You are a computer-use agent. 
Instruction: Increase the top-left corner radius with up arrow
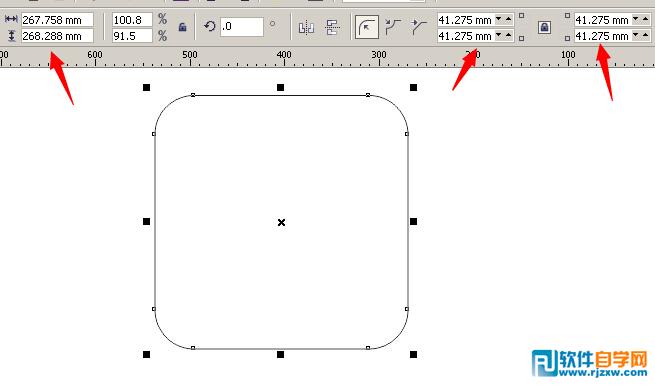point(508,19)
